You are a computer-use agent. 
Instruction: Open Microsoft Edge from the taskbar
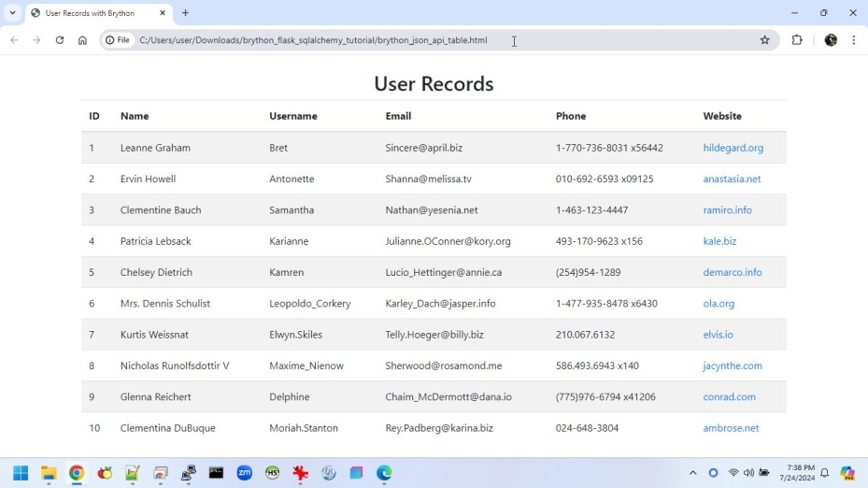click(384, 473)
